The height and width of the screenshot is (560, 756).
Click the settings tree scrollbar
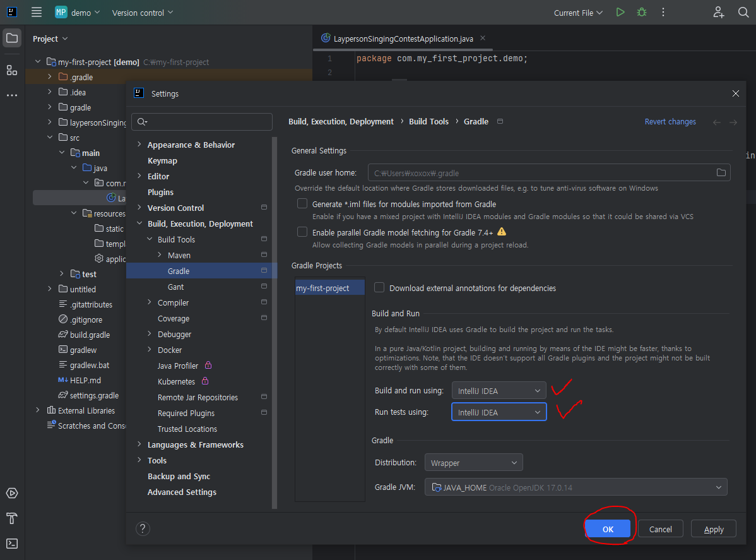coord(275,323)
